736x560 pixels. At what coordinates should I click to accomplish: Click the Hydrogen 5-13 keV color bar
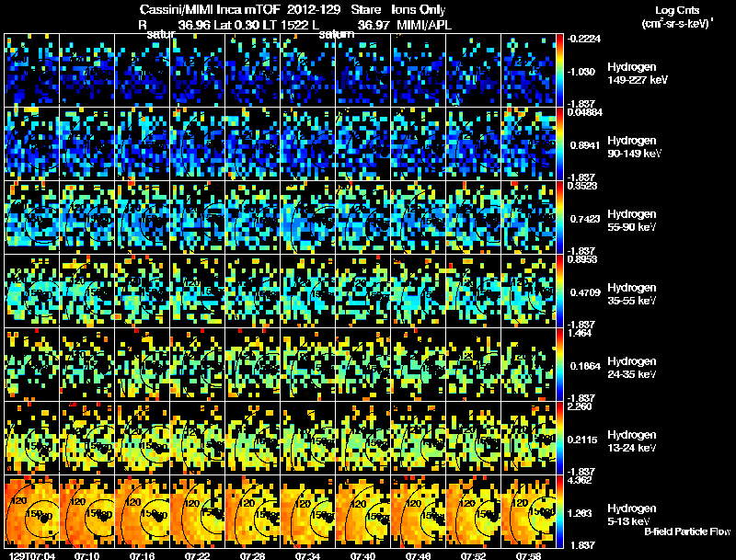click(559, 511)
